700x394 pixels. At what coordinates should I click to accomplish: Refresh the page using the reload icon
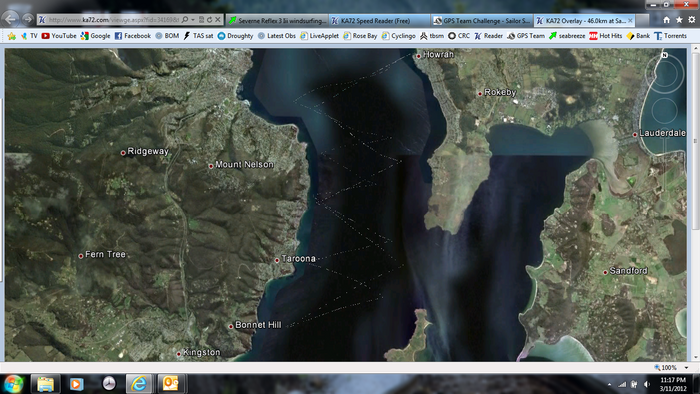coord(209,20)
